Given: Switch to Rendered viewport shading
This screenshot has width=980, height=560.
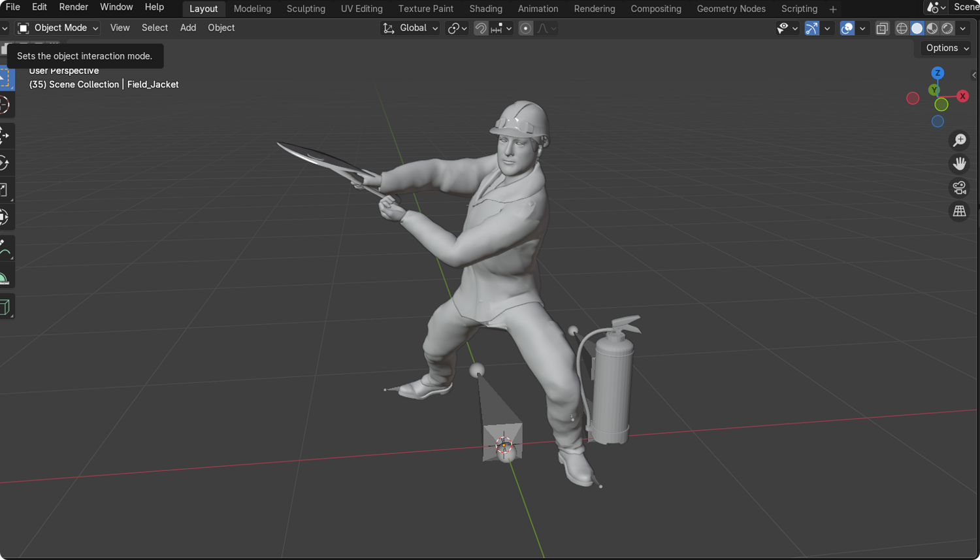Looking at the screenshot, I should pyautogui.click(x=947, y=28).
